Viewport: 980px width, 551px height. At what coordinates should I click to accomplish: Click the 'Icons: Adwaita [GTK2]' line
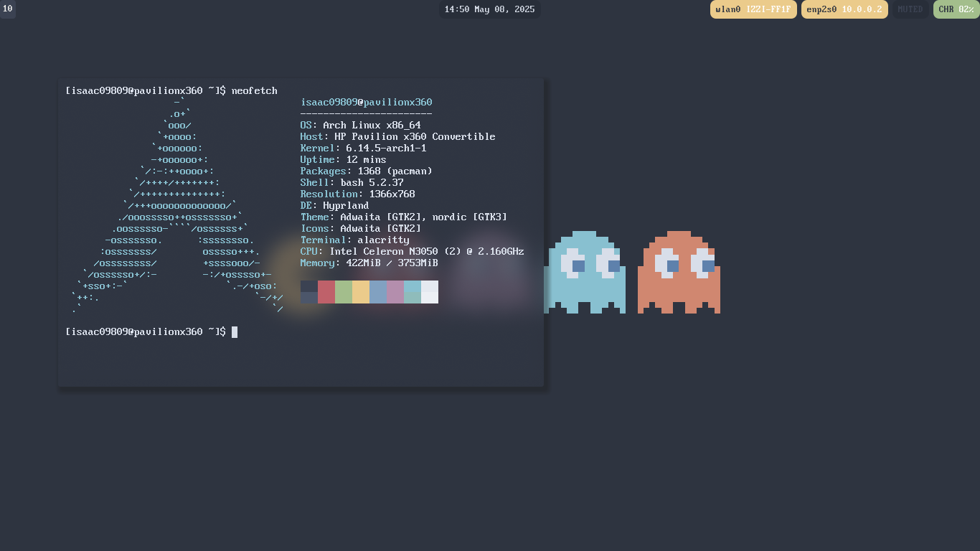tap(360, 229)
